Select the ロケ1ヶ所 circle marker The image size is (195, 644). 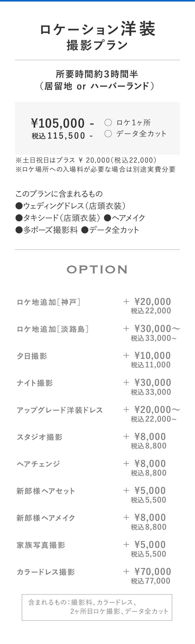click(108, 122)
